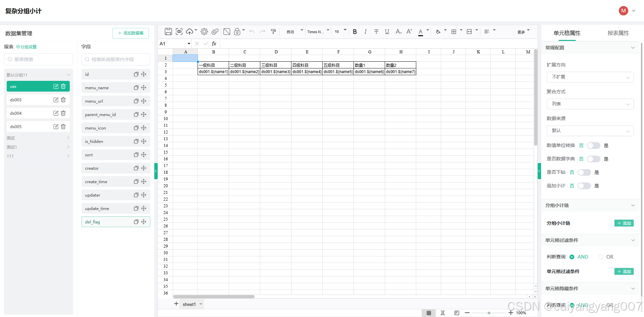Apply underline formatting
This screenshot has width=644, height=317.
[387, 32]
